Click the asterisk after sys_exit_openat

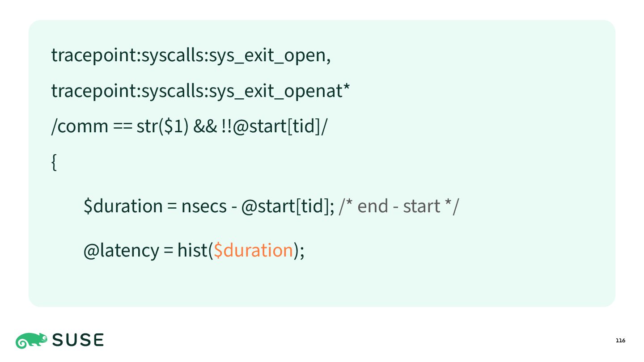click(346, 88)
